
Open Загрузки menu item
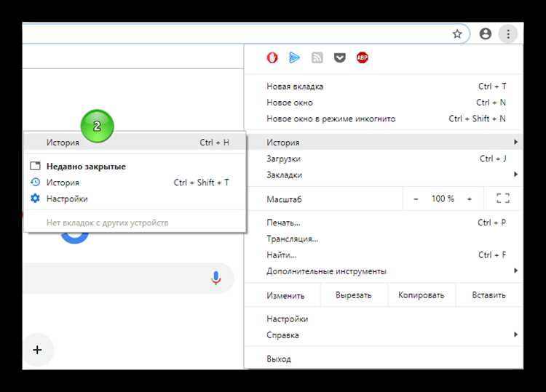[384, 159]
